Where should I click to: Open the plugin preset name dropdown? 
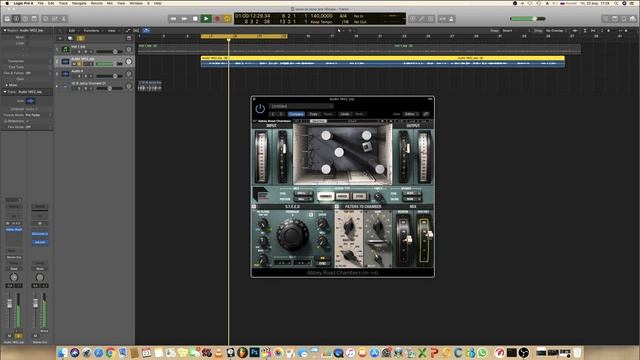(301, 106)
